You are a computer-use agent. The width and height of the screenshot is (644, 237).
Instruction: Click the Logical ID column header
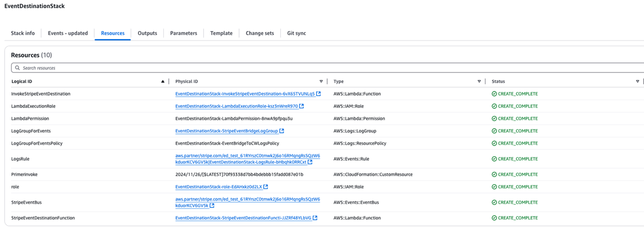22,82
